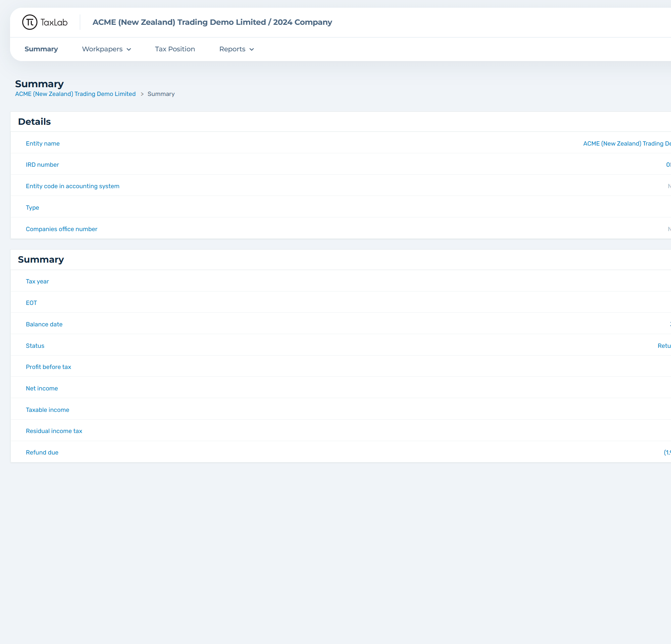This screenshot has height=644, width=671.
Task: Select the Profit before tax row
Action: tap(49, 367)
